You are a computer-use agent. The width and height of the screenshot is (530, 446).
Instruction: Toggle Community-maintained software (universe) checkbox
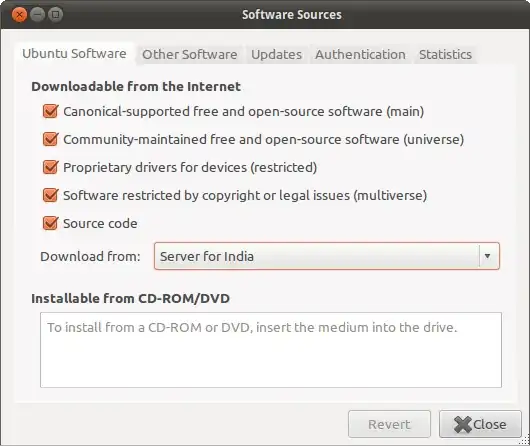[50, 139]
